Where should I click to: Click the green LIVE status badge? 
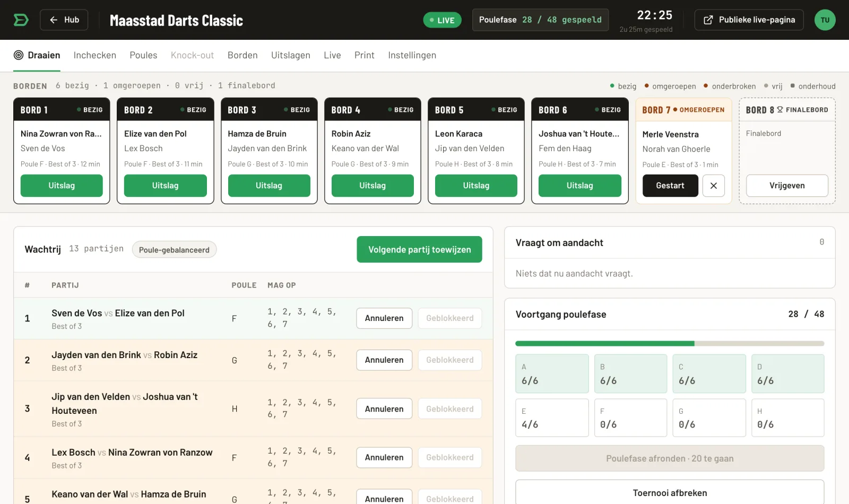pyautogui.click(x=442, y=20)
